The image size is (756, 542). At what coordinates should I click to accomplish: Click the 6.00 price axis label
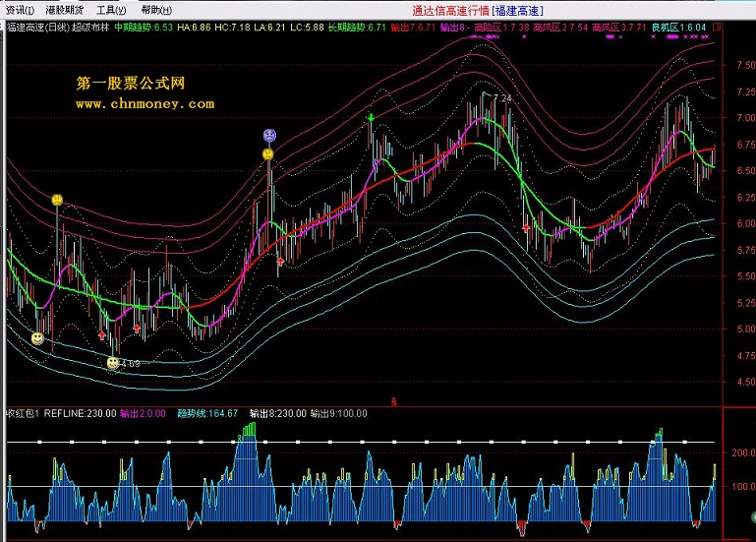(745, 223)
